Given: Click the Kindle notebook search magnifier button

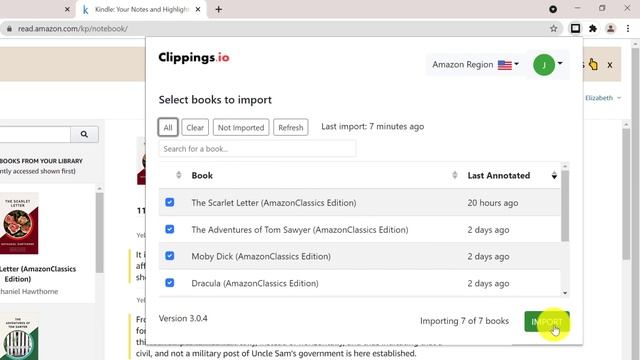Looking at the screenshot, I should [x=84, y=134].
